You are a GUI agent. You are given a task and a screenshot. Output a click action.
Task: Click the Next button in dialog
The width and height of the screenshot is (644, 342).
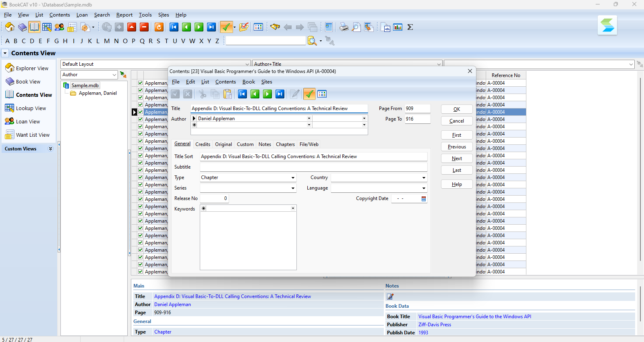click(x=457, y=158)
